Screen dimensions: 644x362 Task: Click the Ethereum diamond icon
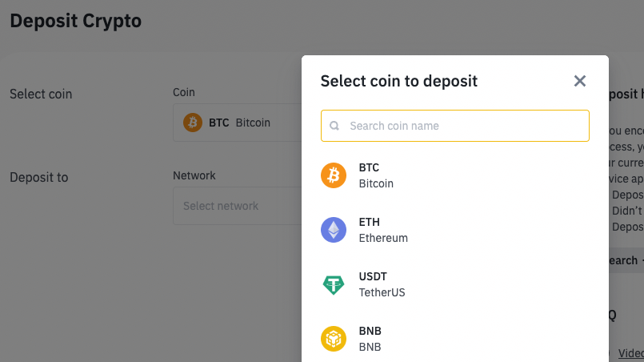pyautogui.click(x=334, y=230)
